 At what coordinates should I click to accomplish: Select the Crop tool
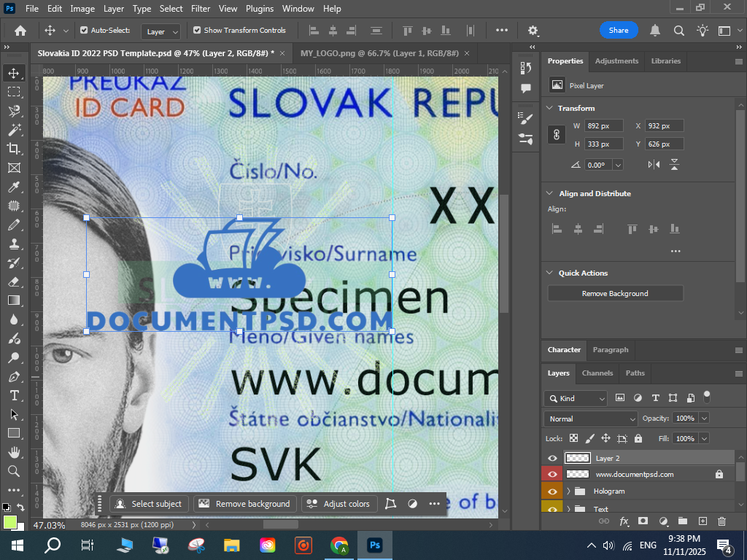14,149
